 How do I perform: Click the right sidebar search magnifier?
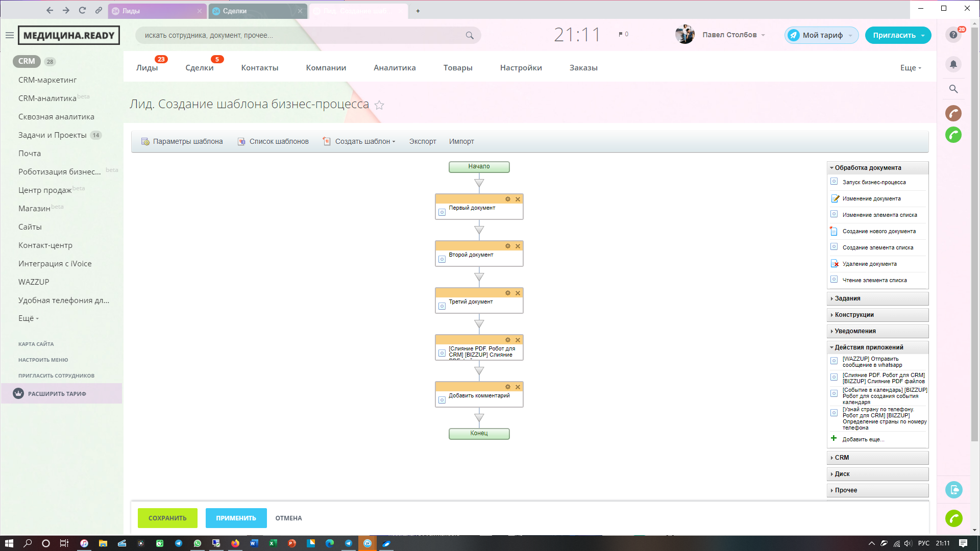tap(953, 89)
